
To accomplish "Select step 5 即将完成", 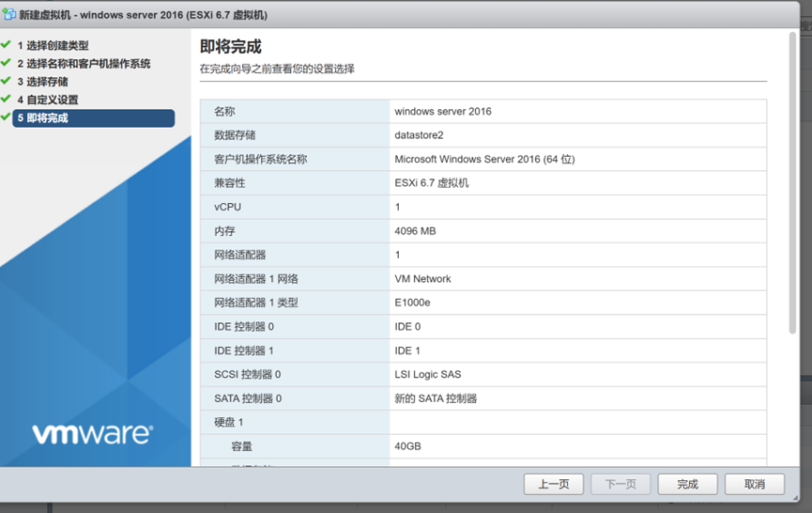I will pyautogui.click(x=94, y=118).
